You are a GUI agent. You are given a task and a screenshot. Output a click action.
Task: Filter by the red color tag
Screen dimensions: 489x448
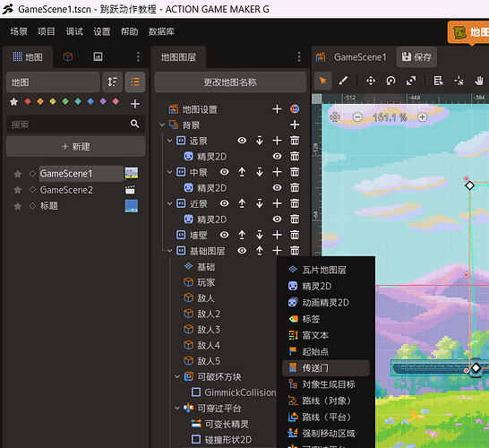coord(28,101)
